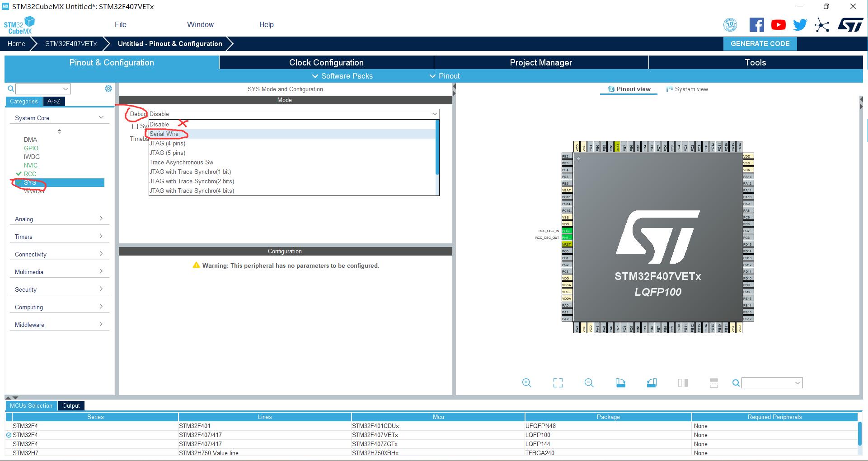Click the Twitter icon in the header
The width and height of the screenshot is (868, 461).
[x=800, y=24]
